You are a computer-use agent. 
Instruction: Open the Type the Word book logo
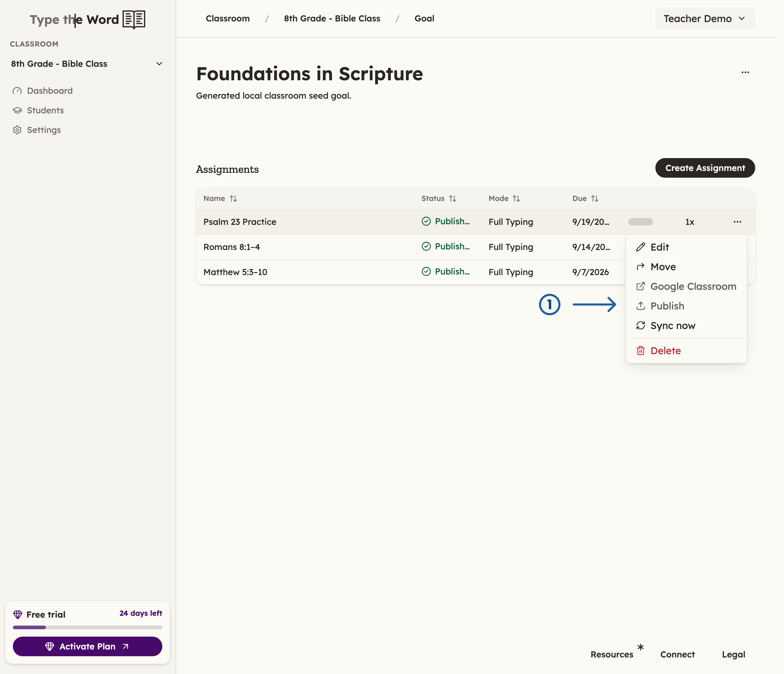point(134,19)
